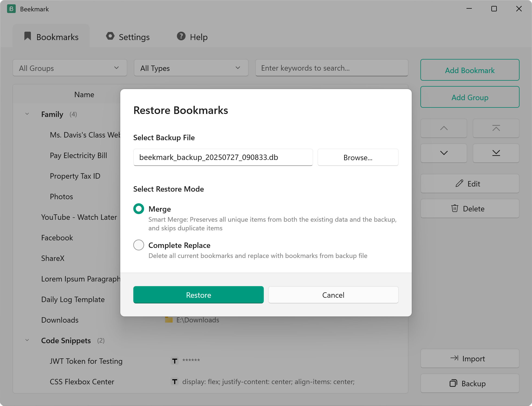The image size is (532, 406).
Task: Select the Downloads bookmark
Action: pos(60,320)
